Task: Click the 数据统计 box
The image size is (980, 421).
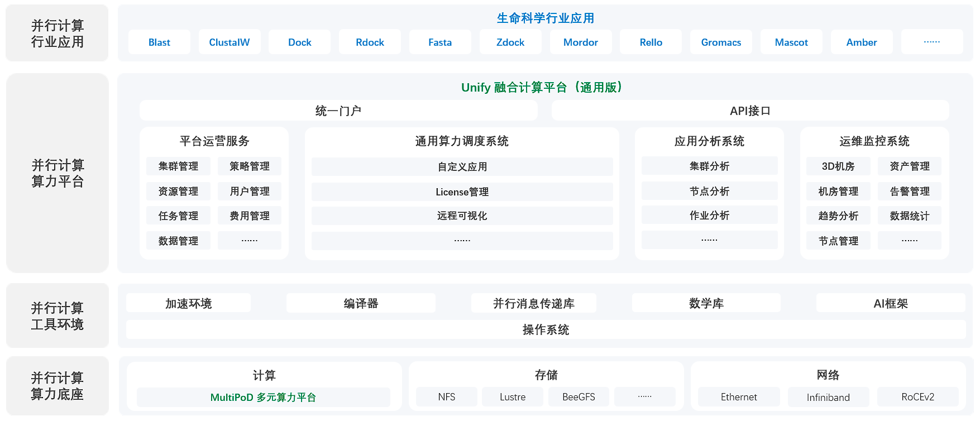Action: coord(910,216)
